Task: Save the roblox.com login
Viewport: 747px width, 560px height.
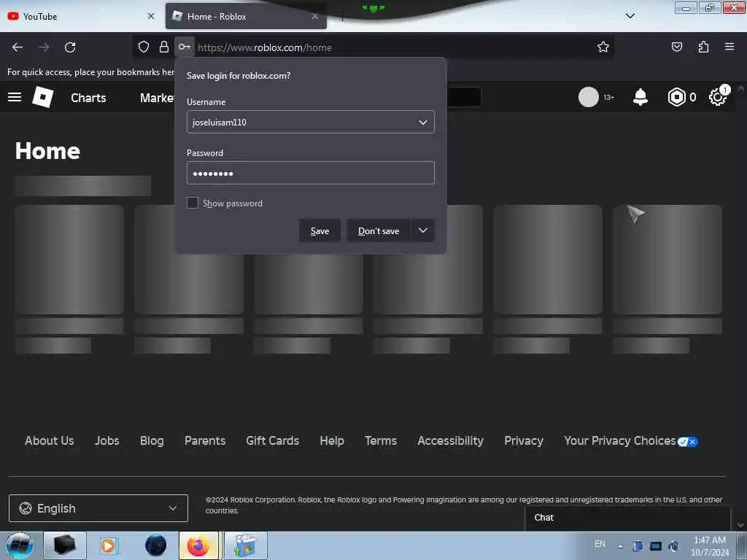Action: coord(320,230)
